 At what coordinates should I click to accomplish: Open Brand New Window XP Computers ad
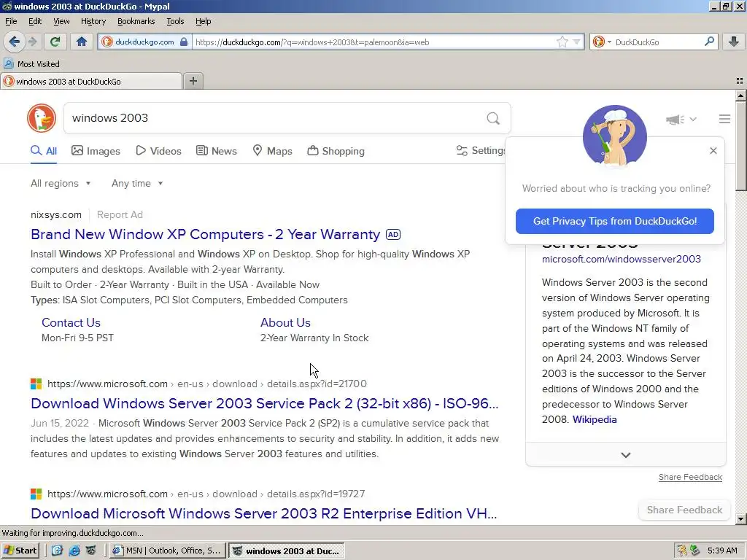pos(205,234)
